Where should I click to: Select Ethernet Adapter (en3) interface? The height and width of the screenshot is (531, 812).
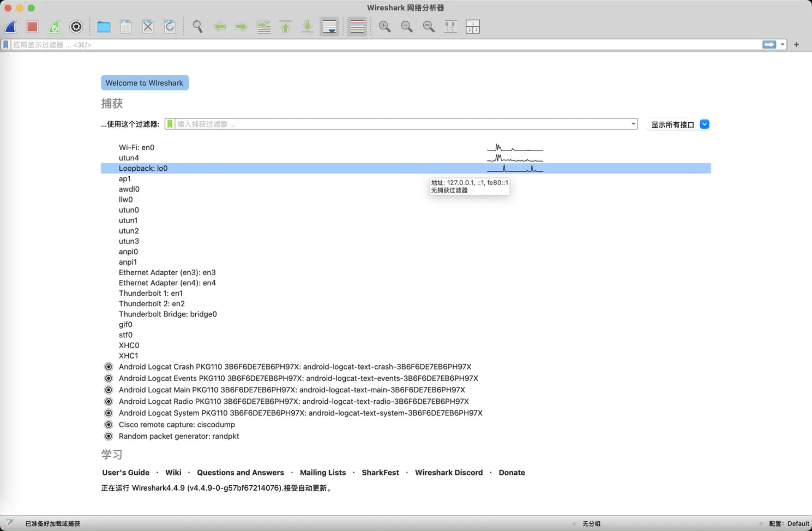click(x=406, y=272)
